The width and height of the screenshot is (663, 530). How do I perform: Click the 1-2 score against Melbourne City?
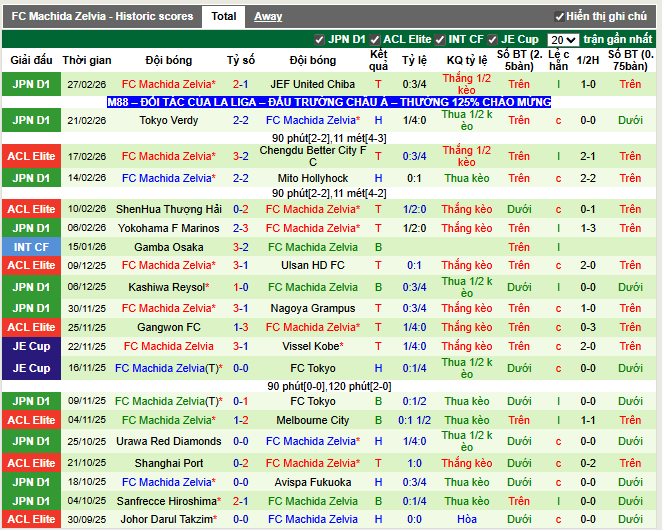(241, 420)
